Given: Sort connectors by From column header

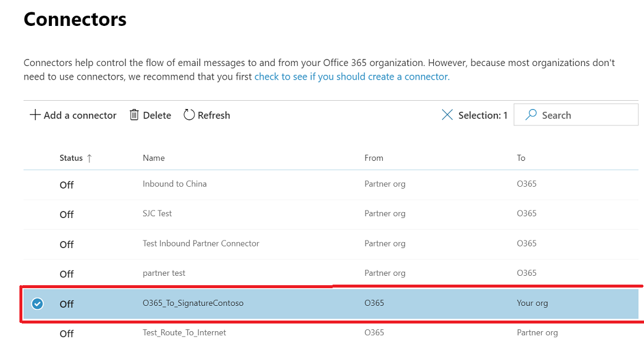Looking at the screenshot, I should coord(374,158).
